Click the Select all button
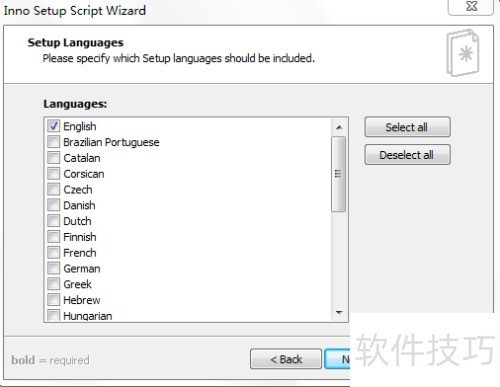The height and width of the screenshot is (387, 500). click(x=407, y=127)
